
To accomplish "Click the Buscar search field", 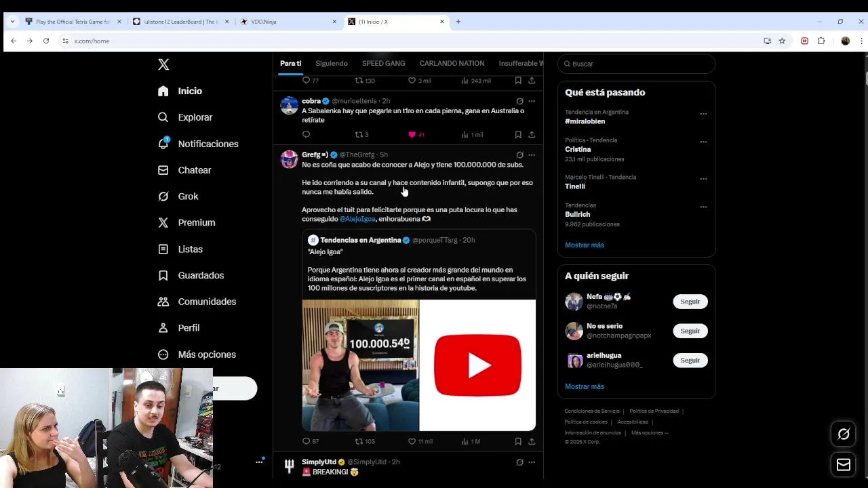I will 636,64.
